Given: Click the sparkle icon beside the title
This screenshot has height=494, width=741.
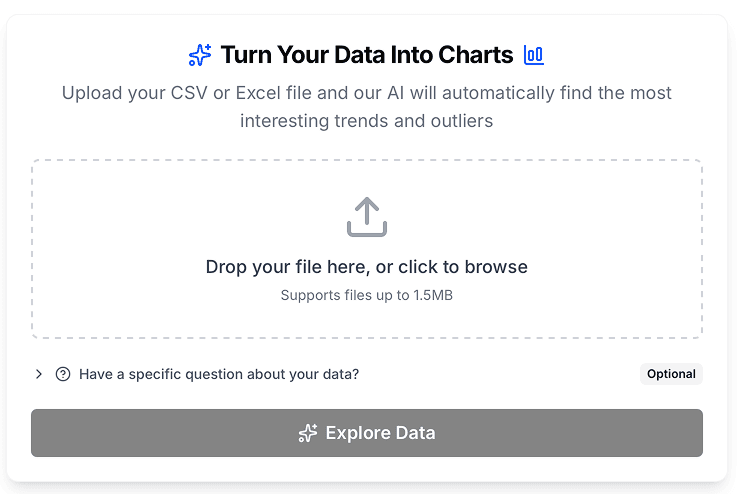Looking at the screenshot, I should (x=200, y=55).
